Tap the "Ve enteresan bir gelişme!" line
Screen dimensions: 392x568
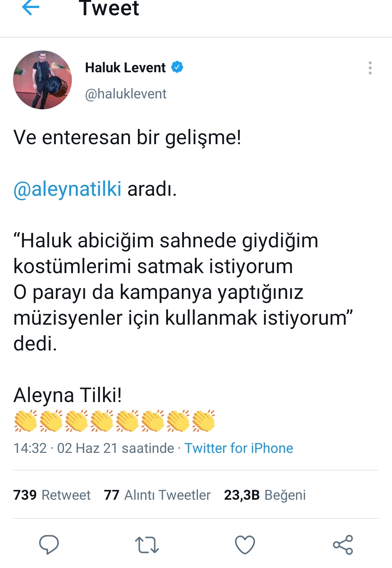tap(127, 138)
